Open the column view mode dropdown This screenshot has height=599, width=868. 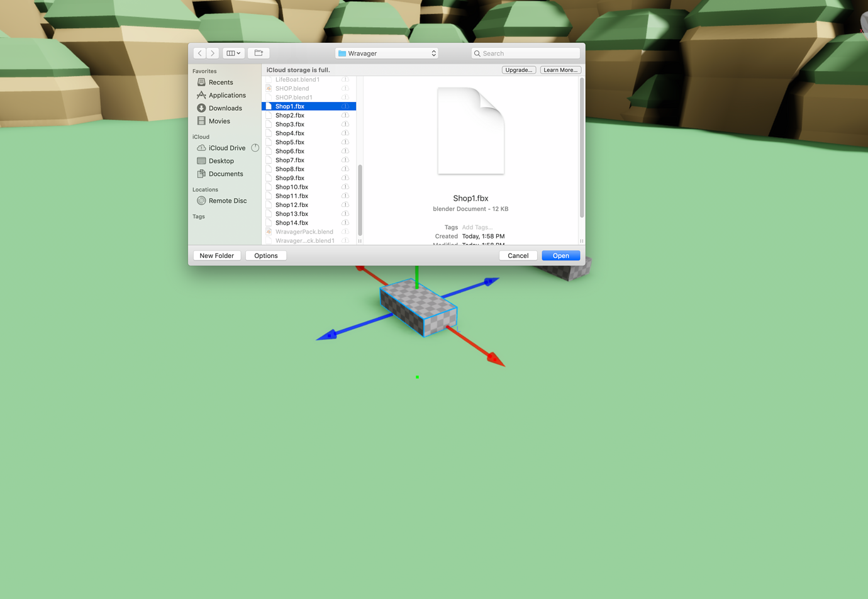click(234, 53)
